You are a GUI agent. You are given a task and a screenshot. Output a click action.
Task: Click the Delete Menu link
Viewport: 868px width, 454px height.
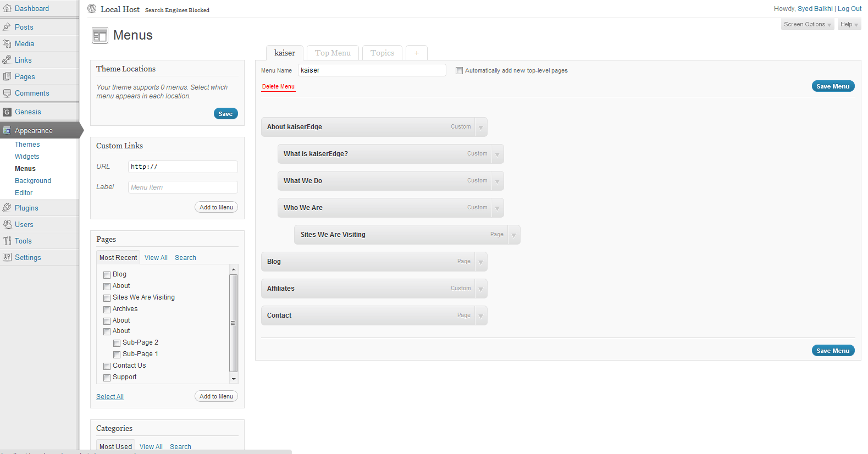pos(278,87)
